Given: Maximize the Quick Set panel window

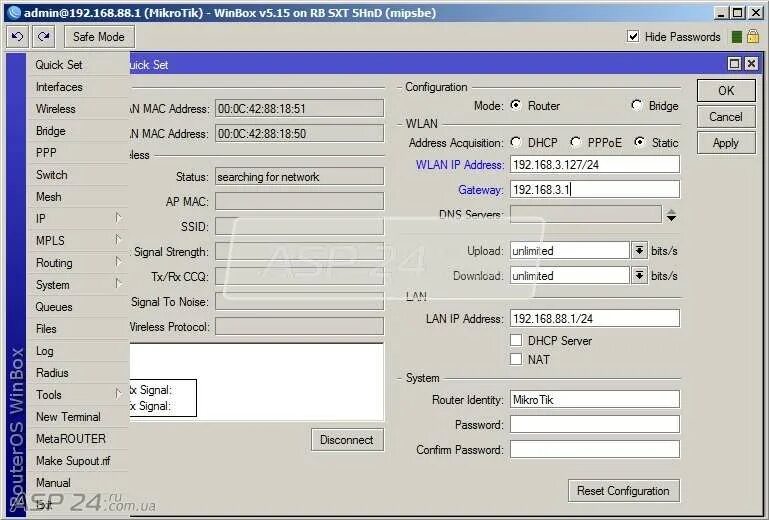Looking at the screenshot, I should tap(734, 64).
